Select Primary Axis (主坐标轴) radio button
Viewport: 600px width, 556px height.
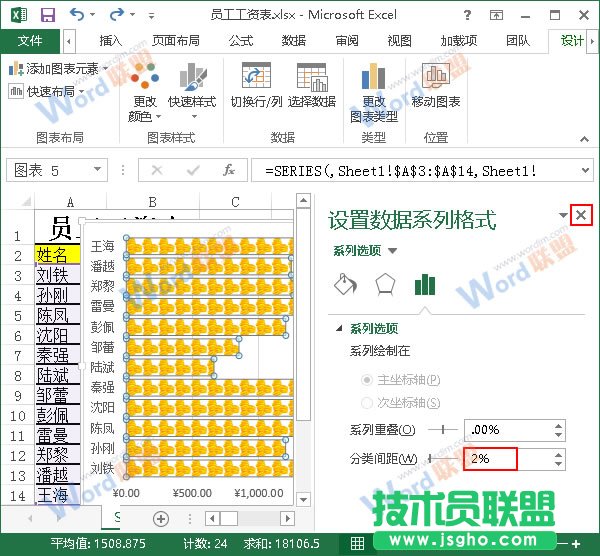pos(367,380)
